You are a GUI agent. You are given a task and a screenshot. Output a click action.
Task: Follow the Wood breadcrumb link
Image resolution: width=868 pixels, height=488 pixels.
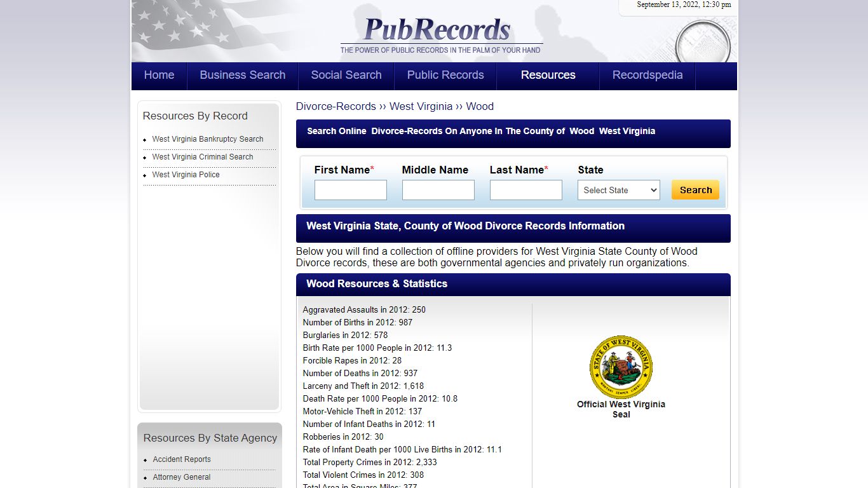click(480, 106)
